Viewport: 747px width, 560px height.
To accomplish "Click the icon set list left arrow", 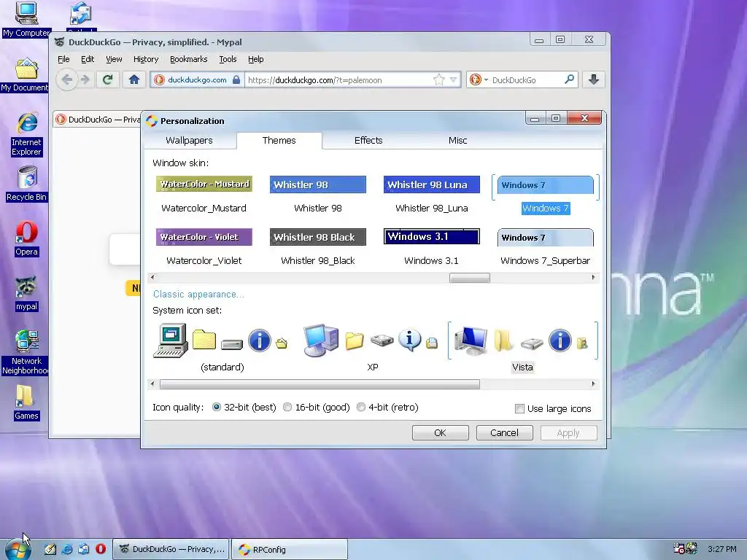I will pos(152,384).
